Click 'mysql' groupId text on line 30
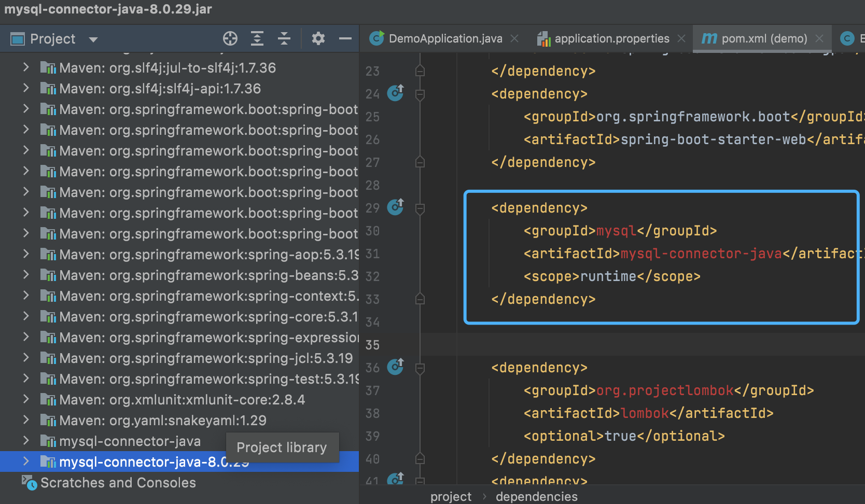Viewport: 865px width, 504px height. tap(616, 231)
